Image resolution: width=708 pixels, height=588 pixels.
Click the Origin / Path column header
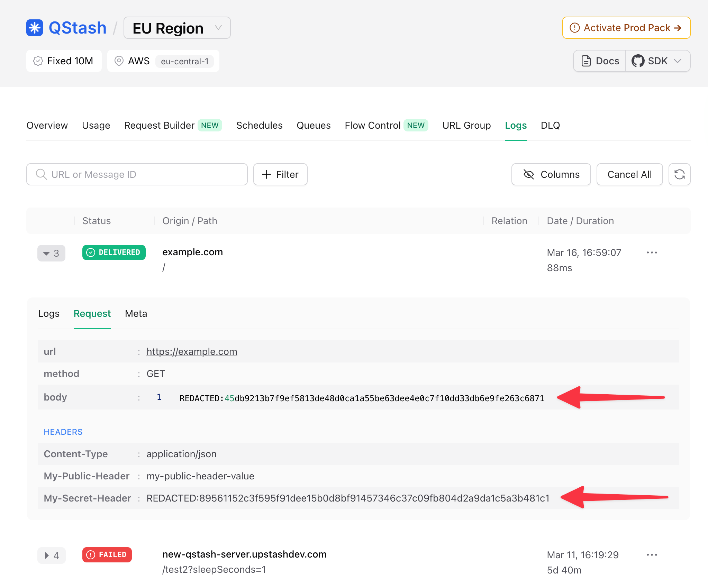click(x=190, y=221)
